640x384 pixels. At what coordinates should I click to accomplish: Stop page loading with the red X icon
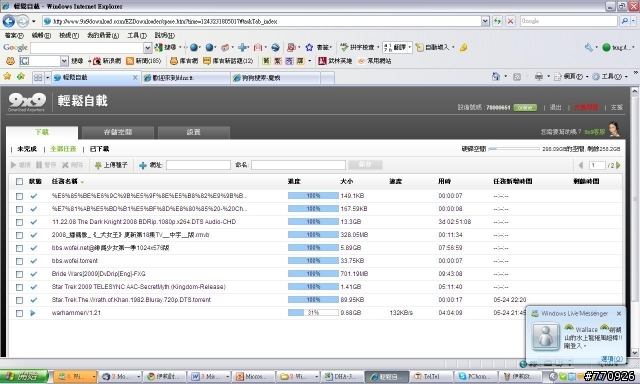510,21
